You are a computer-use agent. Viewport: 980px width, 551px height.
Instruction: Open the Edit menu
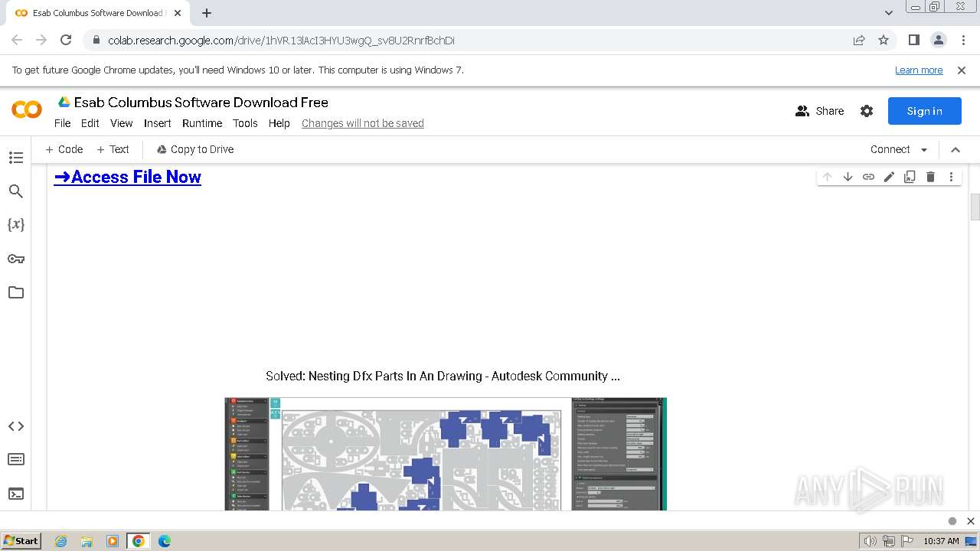pyautogui.click(x=90, y=123)
